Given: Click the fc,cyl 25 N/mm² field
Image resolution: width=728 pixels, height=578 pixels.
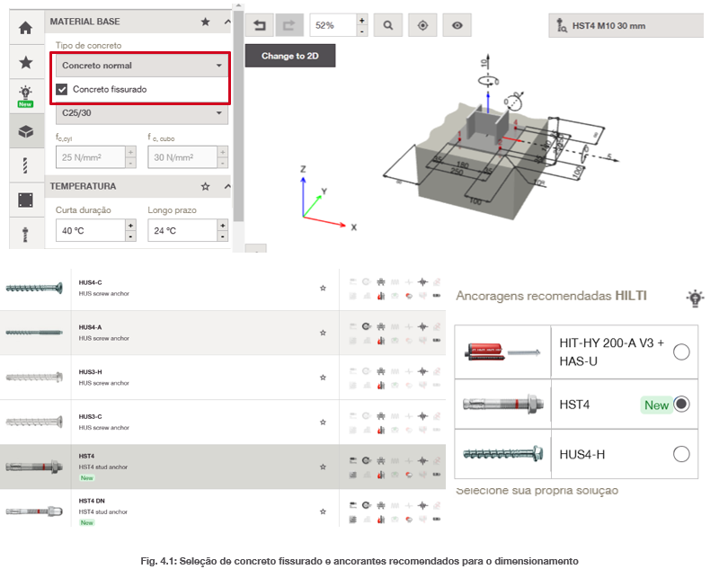Looking at the screenshot, I should click(x=91, y=157).
